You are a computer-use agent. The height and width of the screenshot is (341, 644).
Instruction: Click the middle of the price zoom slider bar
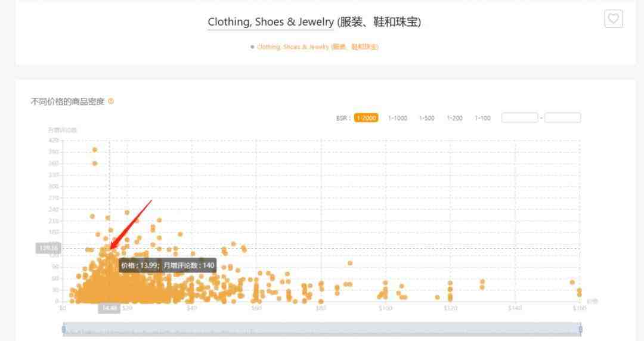pyautogui.click(x=322, y=329)
